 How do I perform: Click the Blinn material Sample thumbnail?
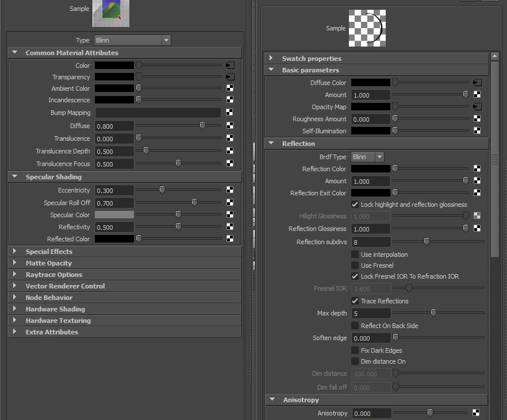coord(111,13)
